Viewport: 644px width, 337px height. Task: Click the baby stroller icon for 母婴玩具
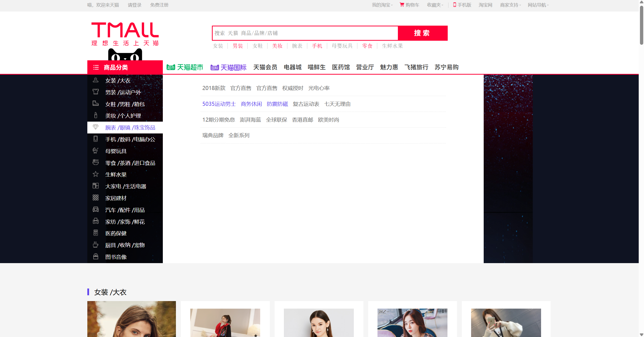pyautogui.click(x=96, y=151)
